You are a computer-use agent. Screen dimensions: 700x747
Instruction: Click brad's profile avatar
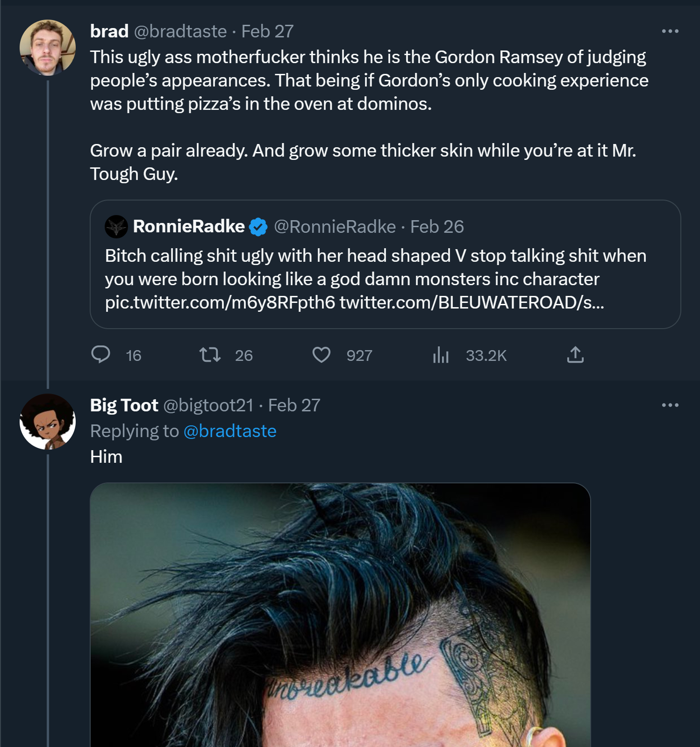(48, 48)
